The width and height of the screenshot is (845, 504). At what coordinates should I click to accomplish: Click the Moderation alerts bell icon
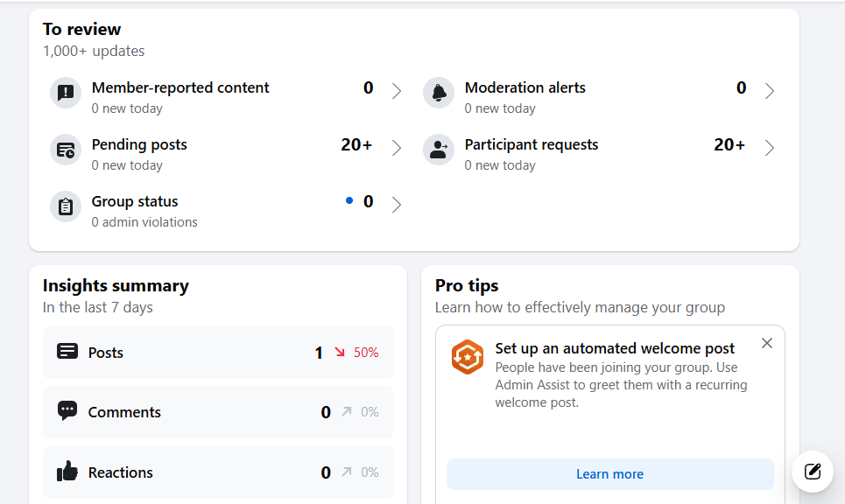439,93
